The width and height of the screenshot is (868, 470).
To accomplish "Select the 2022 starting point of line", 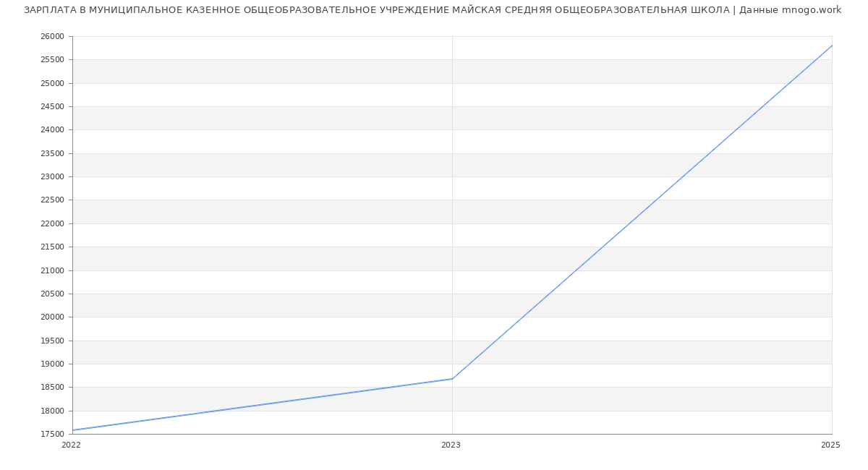I will tap(73, 430).
